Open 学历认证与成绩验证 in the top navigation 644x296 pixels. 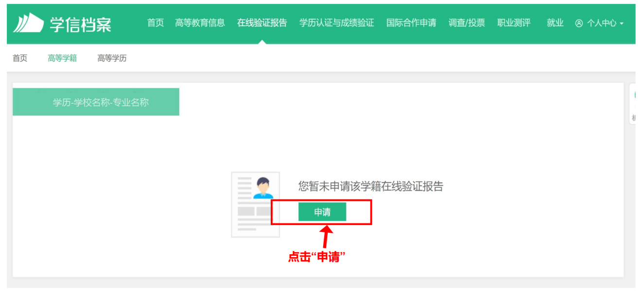tap(336, 23)
